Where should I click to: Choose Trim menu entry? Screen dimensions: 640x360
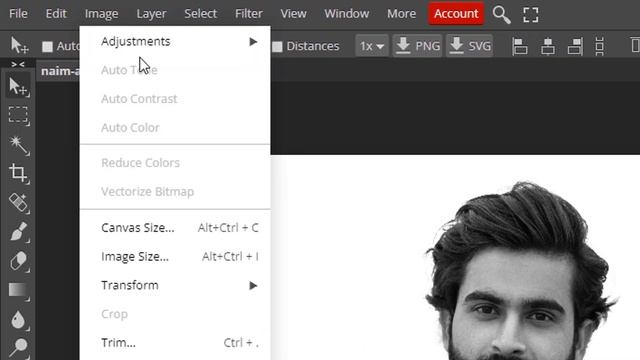175,343
